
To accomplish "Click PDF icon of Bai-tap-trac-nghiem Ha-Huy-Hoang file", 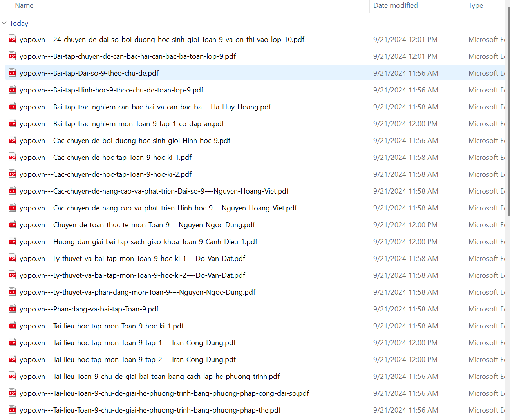I will click(x=13, y=107).
